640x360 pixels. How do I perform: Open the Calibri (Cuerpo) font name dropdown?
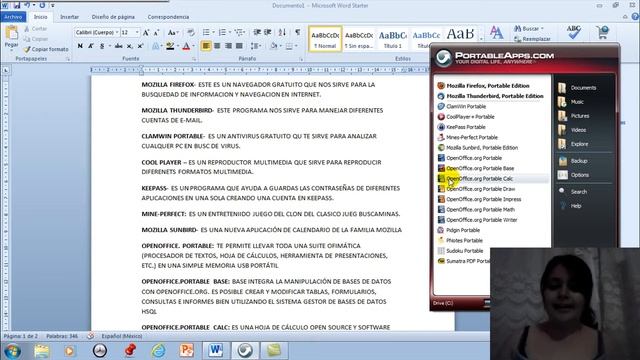(x=117, y=32)
